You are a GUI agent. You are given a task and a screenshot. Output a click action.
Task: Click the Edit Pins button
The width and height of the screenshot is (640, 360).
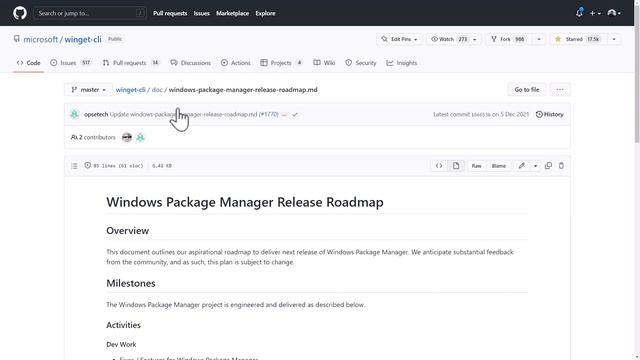400,39
